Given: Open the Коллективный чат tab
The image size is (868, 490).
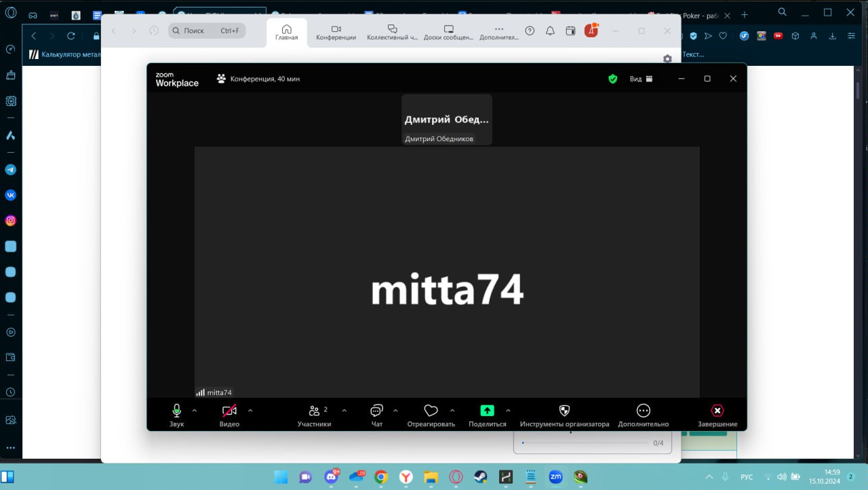Looking at the screenshot, I should pos(392,32).
